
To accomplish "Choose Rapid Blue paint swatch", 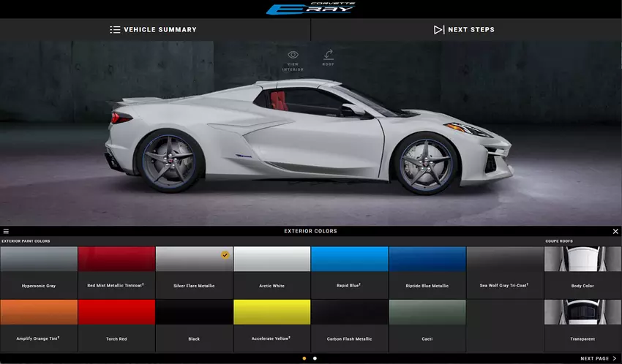I will [x=349, y=259].
